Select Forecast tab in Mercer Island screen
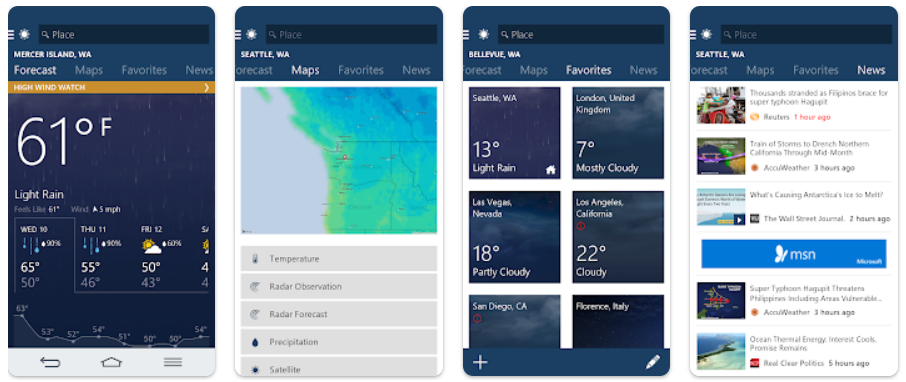Screen dimensions: 906x382 35,70
